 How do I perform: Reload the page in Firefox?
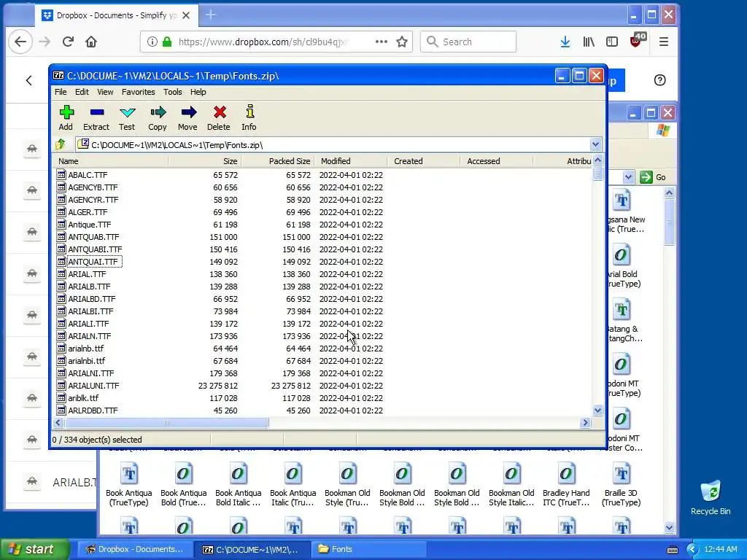[x=68, y=42]
